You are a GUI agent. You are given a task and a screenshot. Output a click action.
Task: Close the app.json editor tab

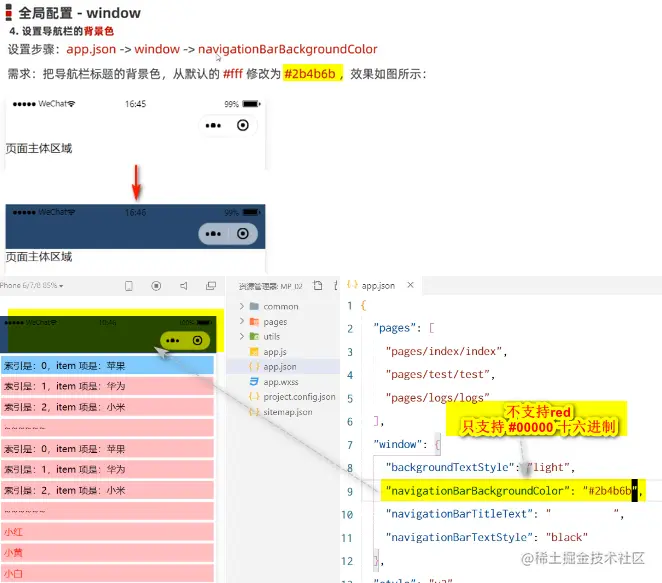pos(410,285)
